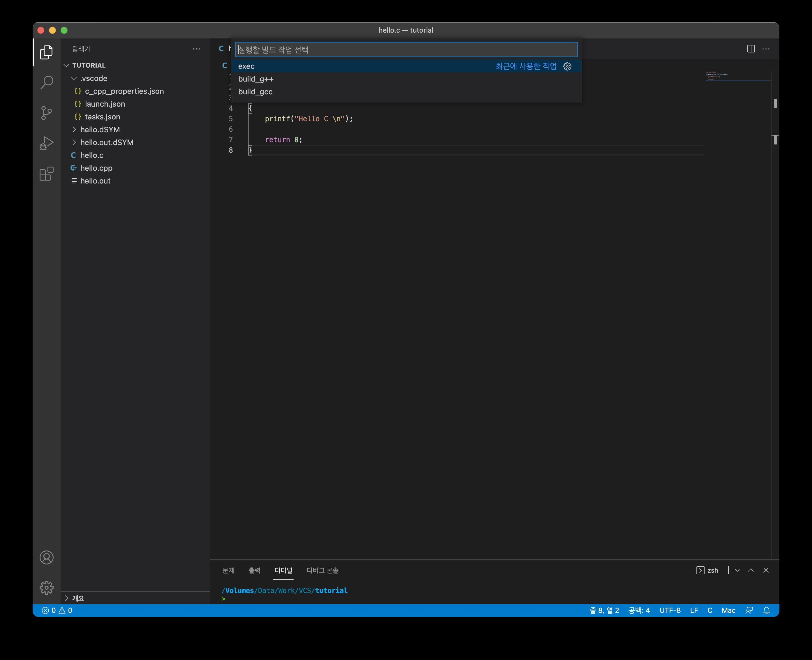The image size is (812, 660).
Task: Click the feedback icon in status bar
Action: pyautogui.click(x=749, y=610)
